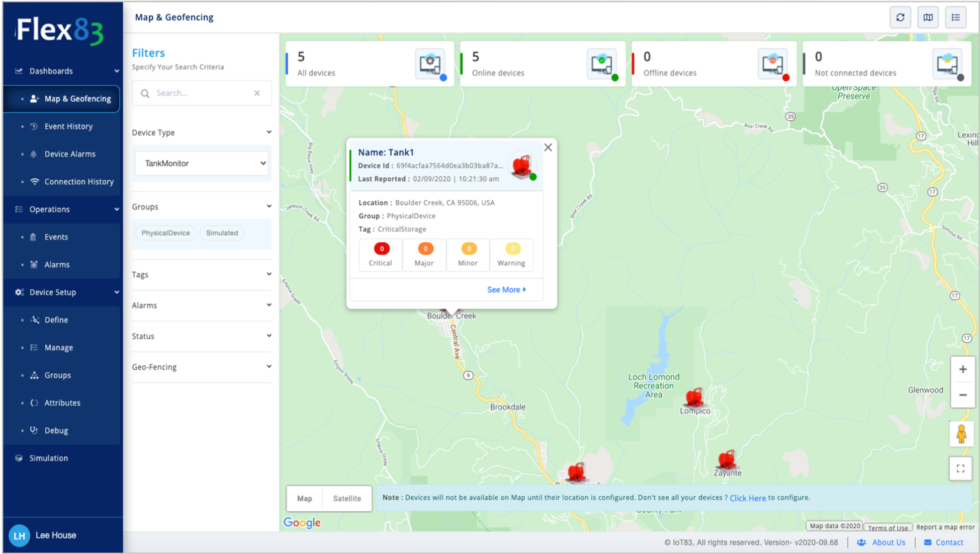This screenshot has width=980, height=554.
Task: Click the Online devices card icon
Action: coord(602,64)
